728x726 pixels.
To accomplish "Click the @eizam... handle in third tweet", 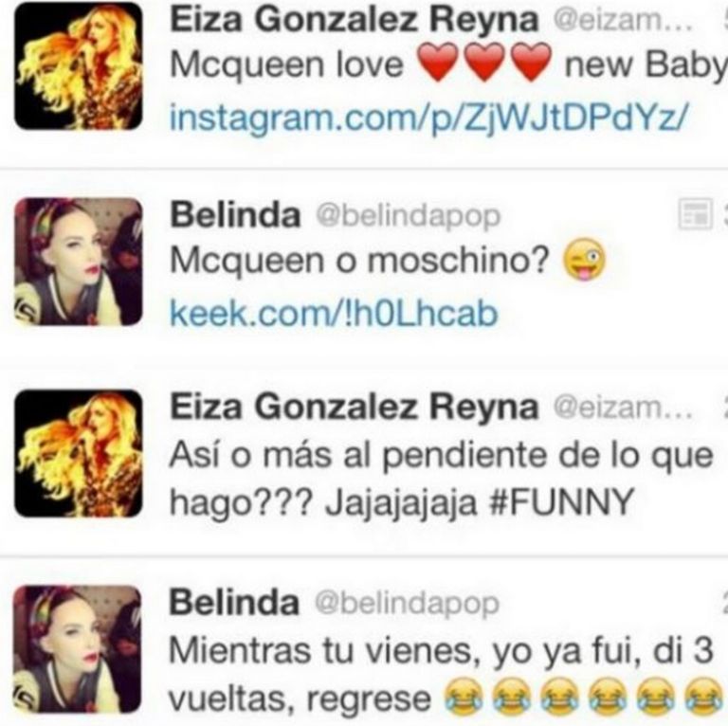I will coord(623,408).
